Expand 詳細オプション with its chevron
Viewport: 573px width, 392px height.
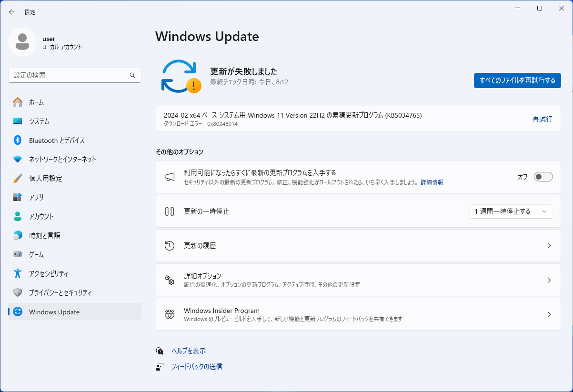point(549,280)
